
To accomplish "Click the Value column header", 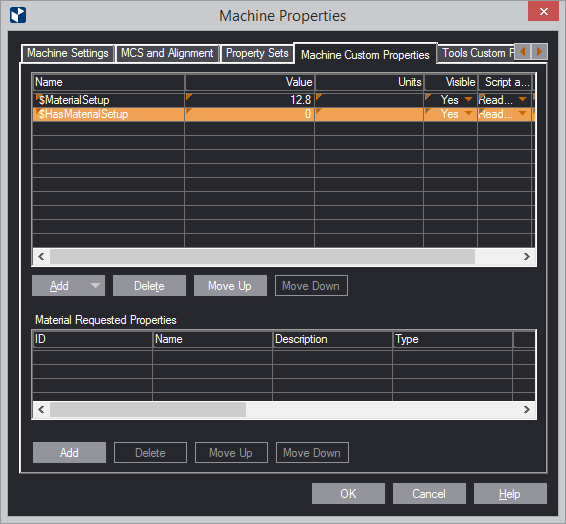I will tap(249, 82).
